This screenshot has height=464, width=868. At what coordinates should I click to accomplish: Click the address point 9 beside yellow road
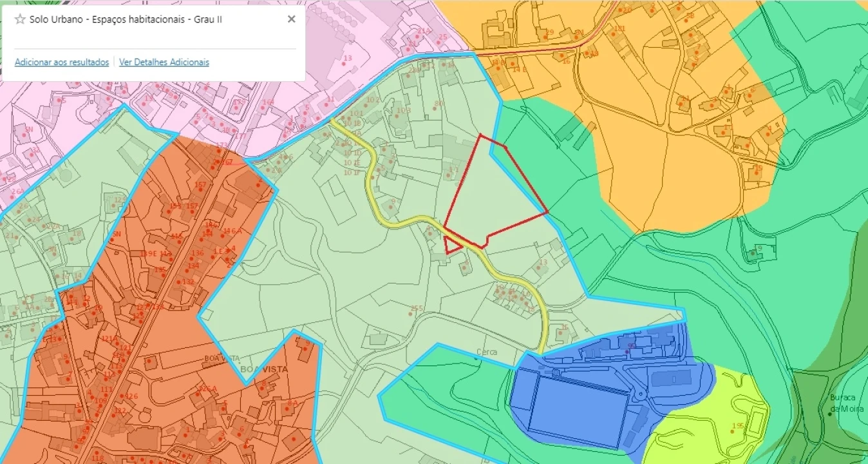pos(393,202)
